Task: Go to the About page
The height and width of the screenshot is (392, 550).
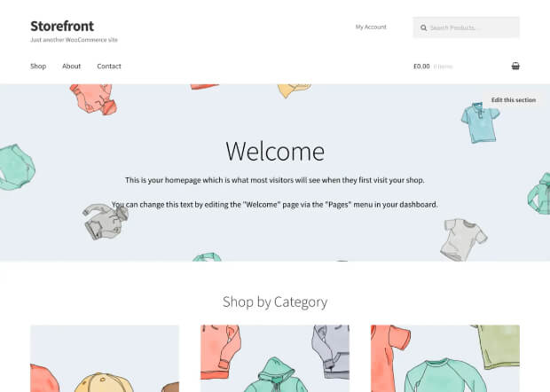Action: pos(72,67)
